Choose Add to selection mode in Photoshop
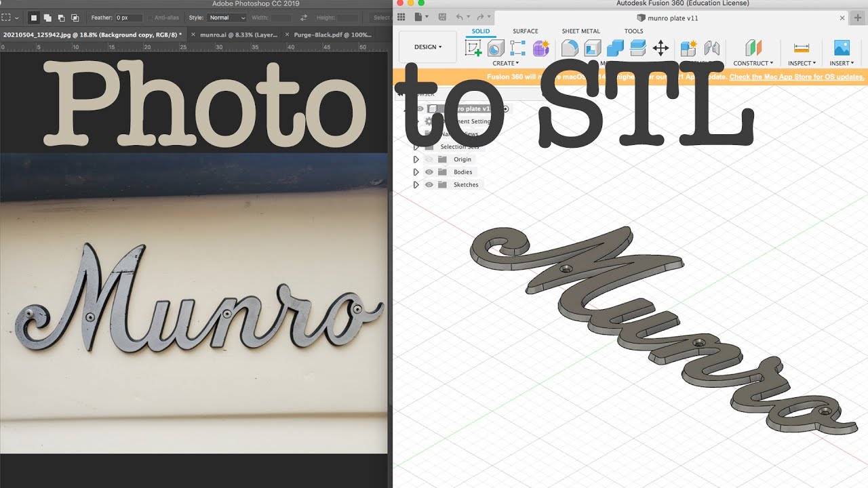The height and width of the screenshot is (488, 868). 48,17
